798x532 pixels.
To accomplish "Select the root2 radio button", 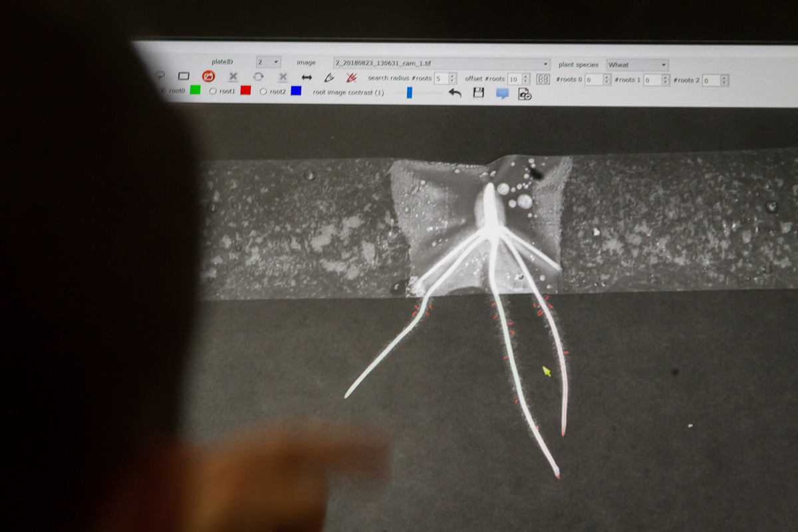I will point(263,91).
